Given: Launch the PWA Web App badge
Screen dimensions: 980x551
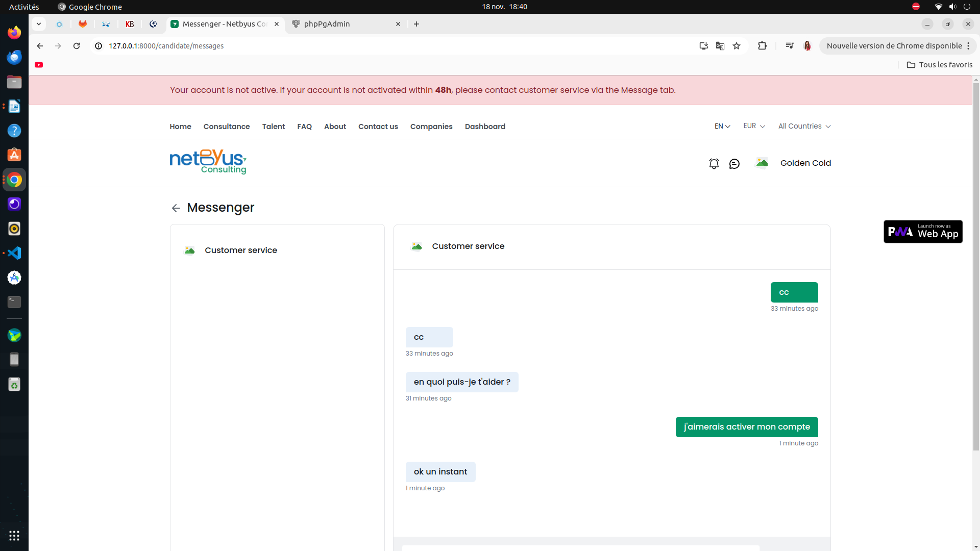Looking at the screenshot, I should pos(923,232).
